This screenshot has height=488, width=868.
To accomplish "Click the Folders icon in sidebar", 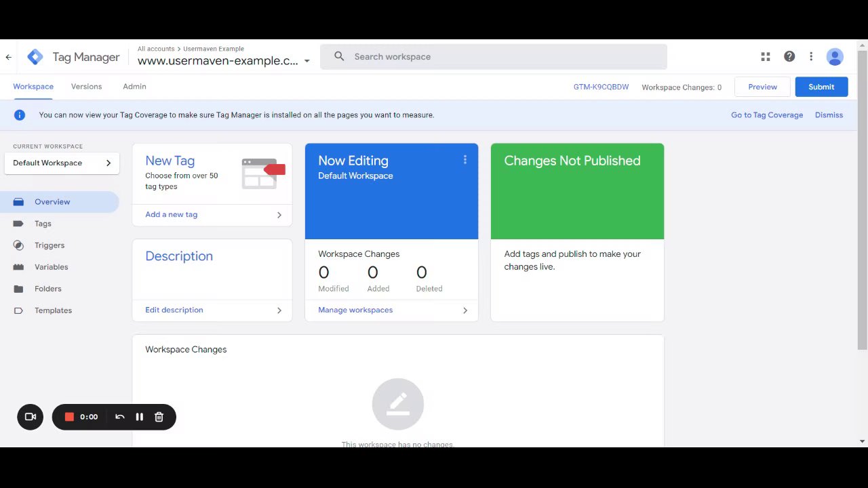I will tap(18, 289).
